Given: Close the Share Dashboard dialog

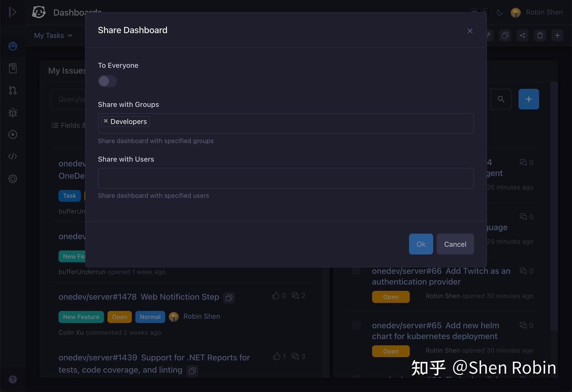Looking at the screenshot, I should coord(470,31).
